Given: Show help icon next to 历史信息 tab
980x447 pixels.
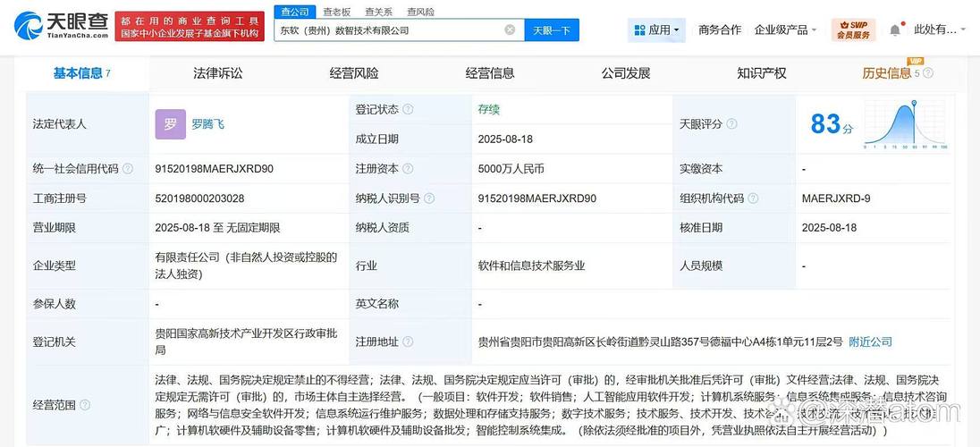Looking at the screenshot, I should (928, 73).
